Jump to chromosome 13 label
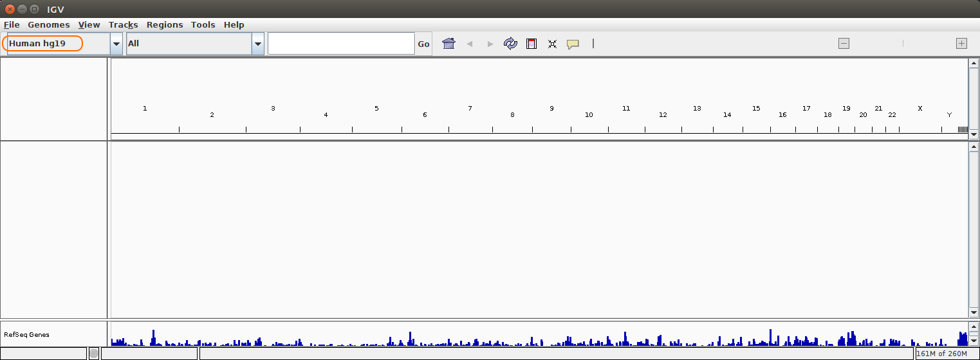The height and width of the screenshot is (360, 980). (697, 109)
